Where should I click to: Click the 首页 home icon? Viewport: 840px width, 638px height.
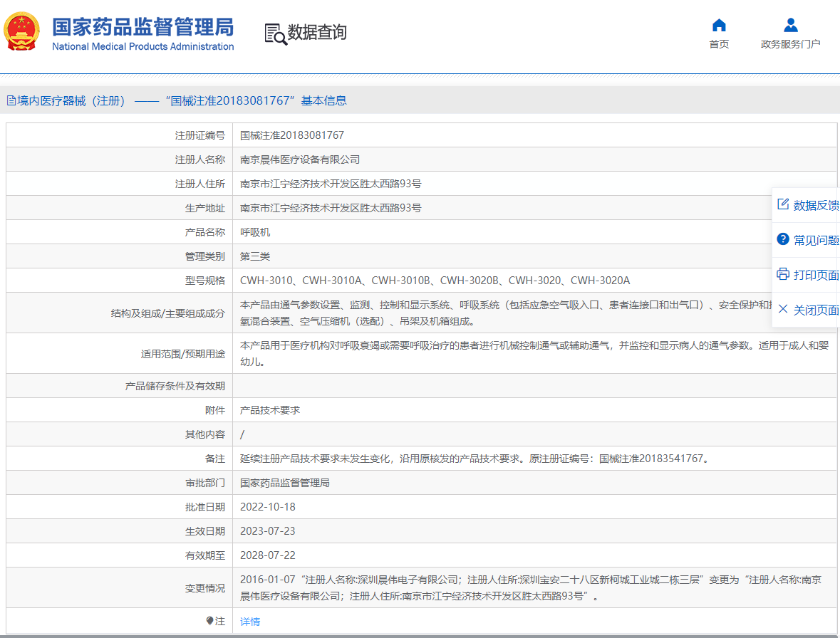[x=719, y=26]
